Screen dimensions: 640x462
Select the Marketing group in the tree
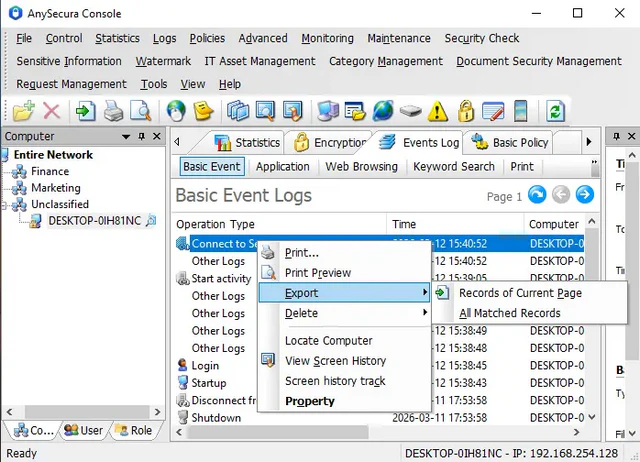[56, 188]
